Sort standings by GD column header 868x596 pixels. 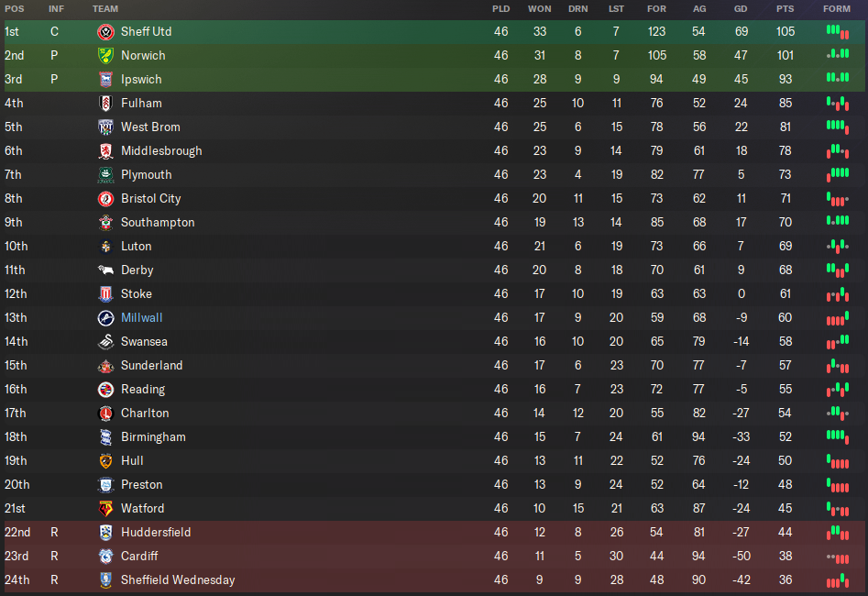tap(741, 8)
